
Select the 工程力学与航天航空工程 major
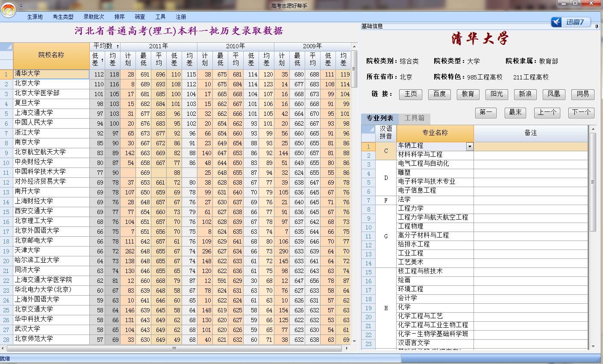point(435,217)
